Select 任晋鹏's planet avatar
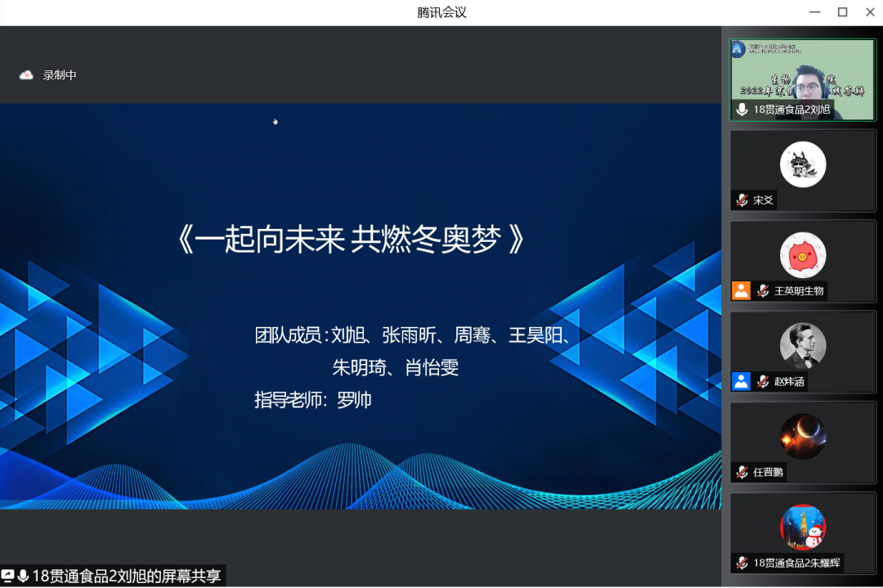 803,436
